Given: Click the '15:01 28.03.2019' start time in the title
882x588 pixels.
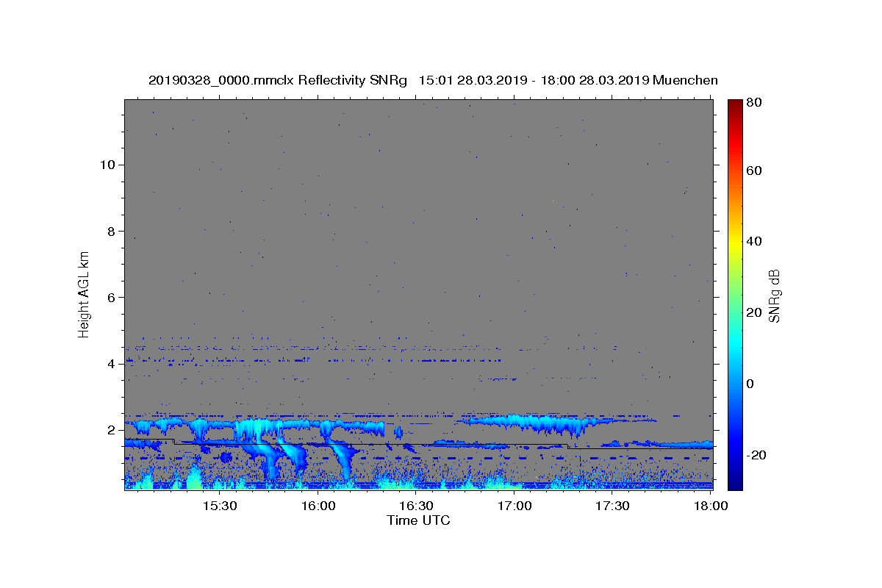Looking at the screenshot, I should (472, 80).
